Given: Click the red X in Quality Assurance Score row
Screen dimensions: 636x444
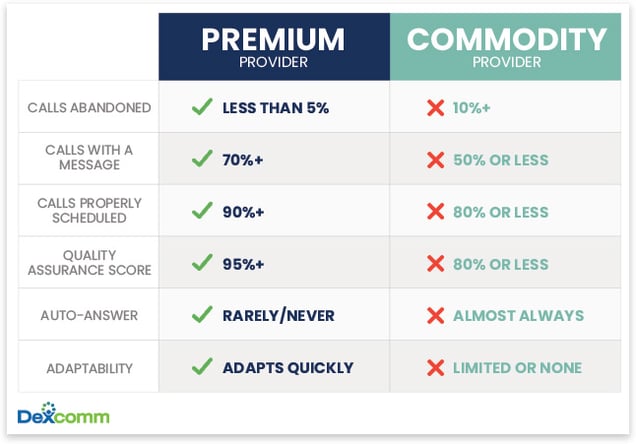Looking at the screenshot, I should pos(436,264).
